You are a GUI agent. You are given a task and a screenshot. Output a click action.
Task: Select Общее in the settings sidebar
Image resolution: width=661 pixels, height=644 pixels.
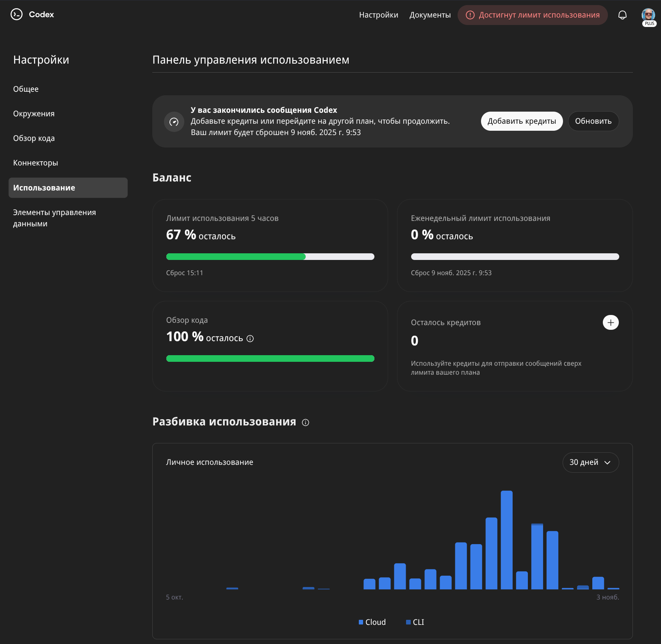[26, 89]
